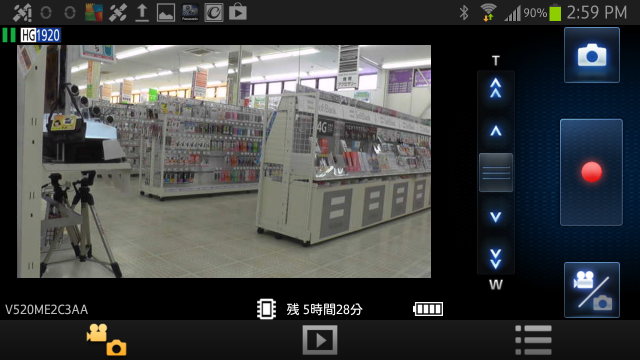Image resolution: width=640 pixels, height=360 pixels.
Task: Open the upload notification icon
Action: tap(142, 12)
